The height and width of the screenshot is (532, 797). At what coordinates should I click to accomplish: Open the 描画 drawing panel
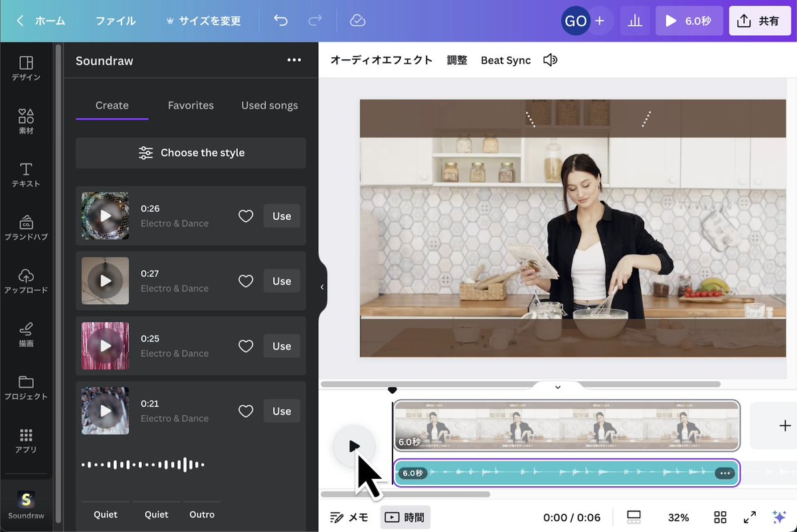tap(27, 334)
